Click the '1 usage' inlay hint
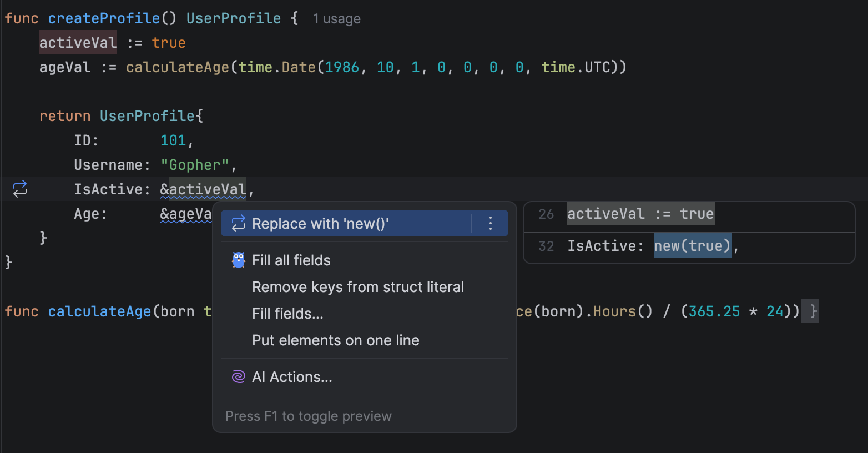This screenshot has width=868, height=453. click(x=336, y=19)
